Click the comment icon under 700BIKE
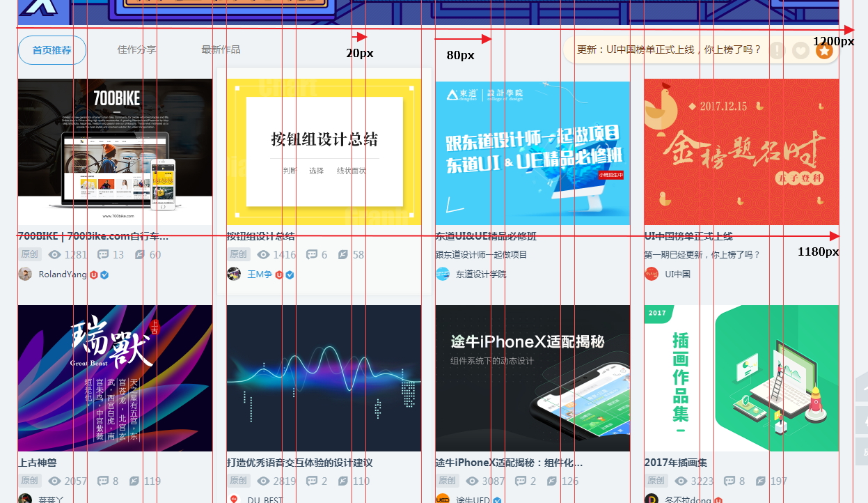The height and width of the screenshot is (503, 868). pyautogui.click(x=103, y=254)
